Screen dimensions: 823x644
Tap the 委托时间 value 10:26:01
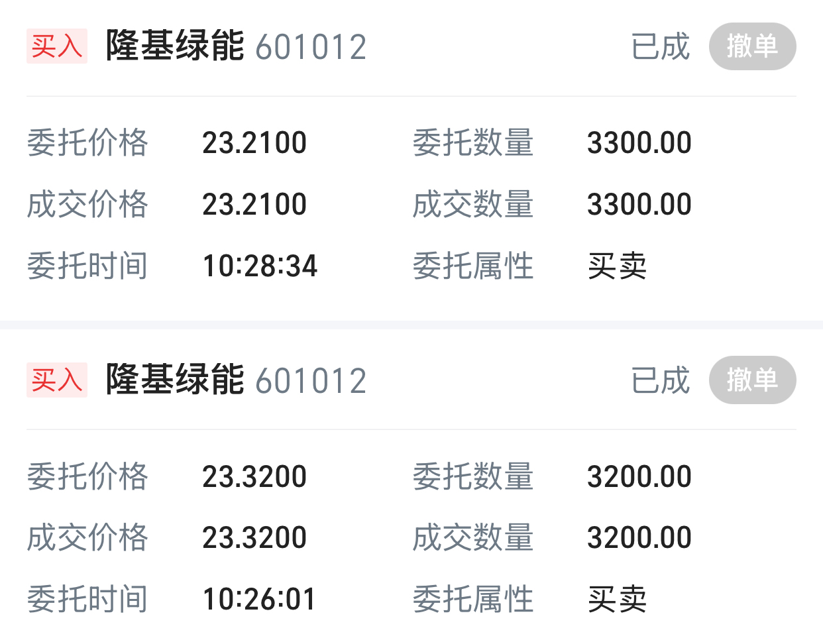click(x=259, y=600)
